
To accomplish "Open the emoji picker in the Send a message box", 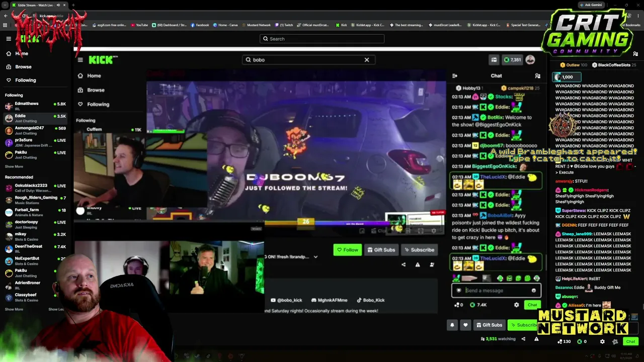I will coord(534,290).
